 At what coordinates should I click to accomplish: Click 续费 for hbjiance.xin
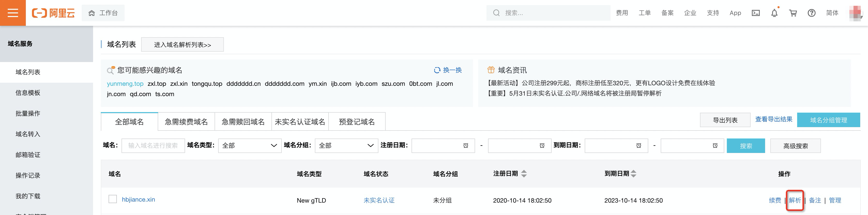click(x=775, y=200)
